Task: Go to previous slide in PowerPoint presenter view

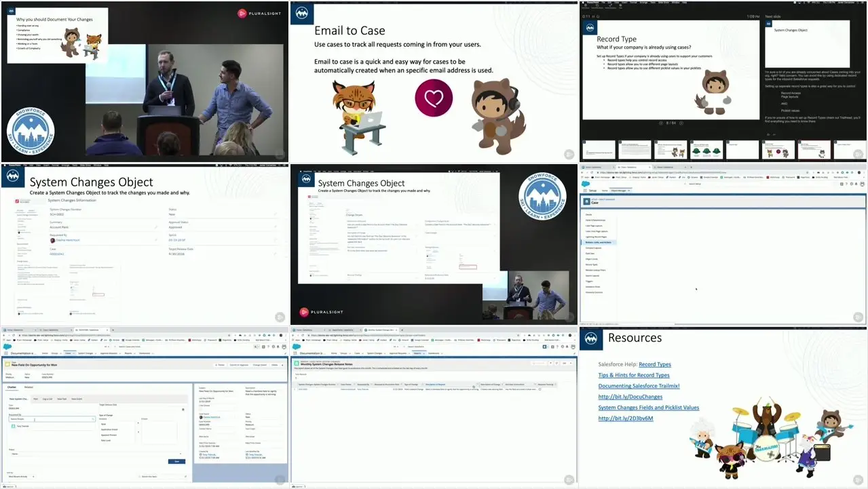Action: click(x=661, y=123)
